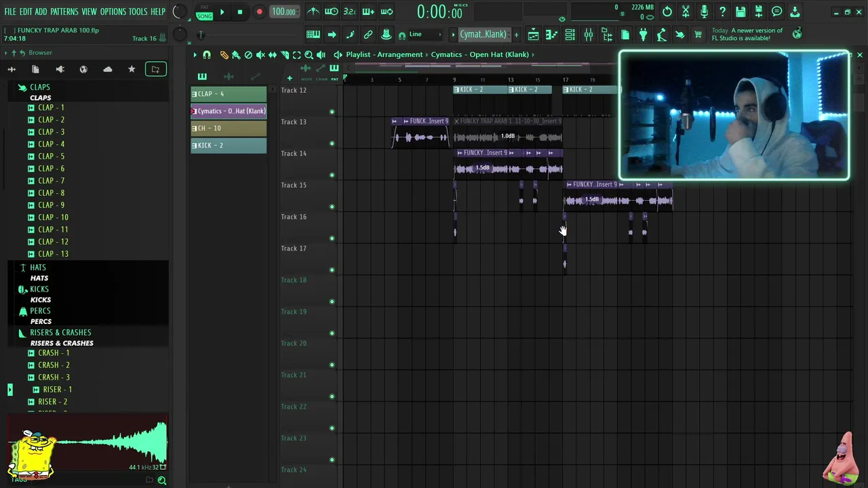Toggle the metronome icon in the top toolbar
This screenshot has height=488, width=868.
click(313, 12)
